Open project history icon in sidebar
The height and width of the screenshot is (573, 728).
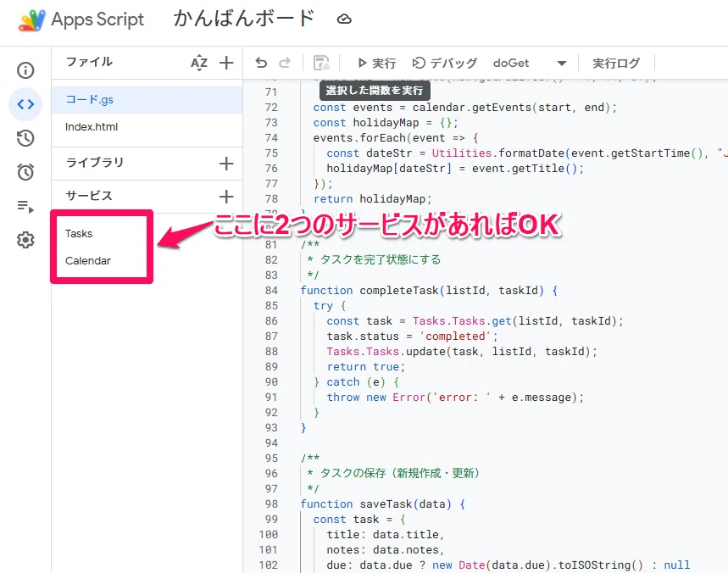click(25, 138)
